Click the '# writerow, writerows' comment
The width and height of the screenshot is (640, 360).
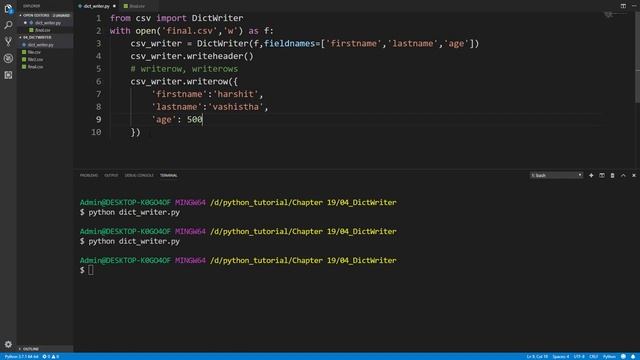click(x=184, y=69)
